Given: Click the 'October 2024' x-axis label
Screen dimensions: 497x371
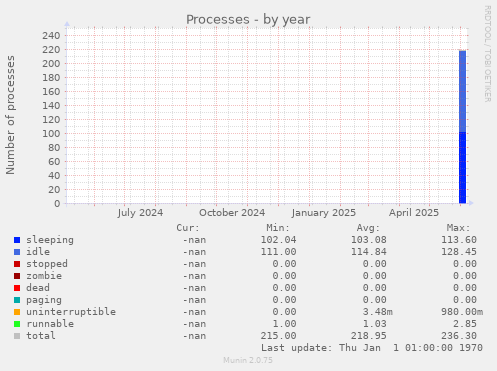Looking at the screenshot, I should (x=232, y=213).
